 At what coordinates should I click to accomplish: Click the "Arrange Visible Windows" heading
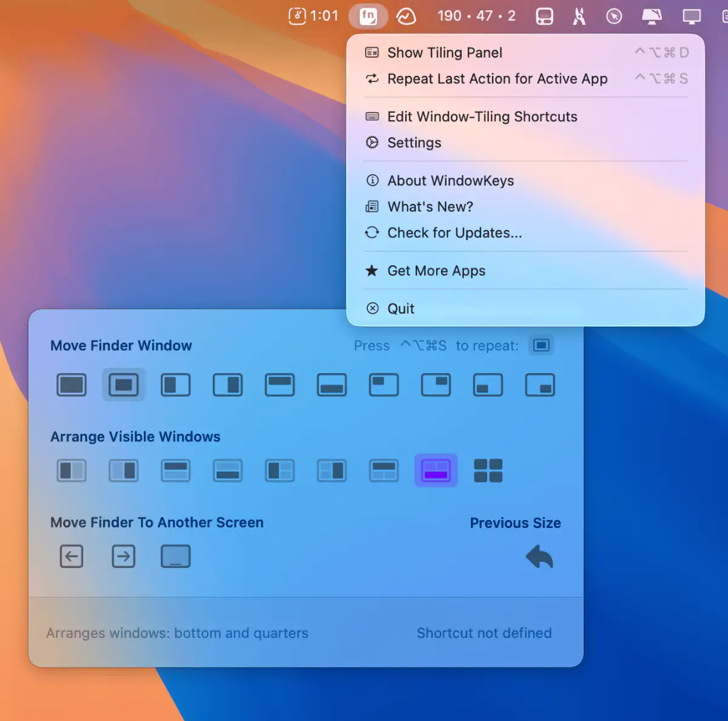coord(135,437)
